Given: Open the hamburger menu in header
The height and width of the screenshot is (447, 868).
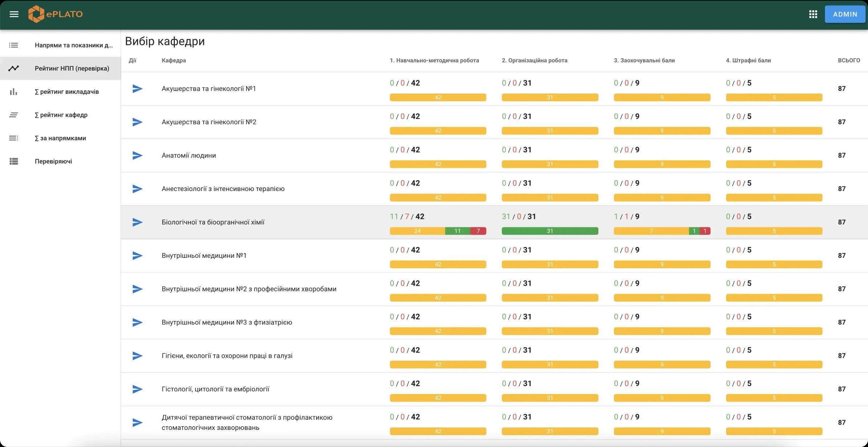Looking at the screenshot, I should coord(14,14).
